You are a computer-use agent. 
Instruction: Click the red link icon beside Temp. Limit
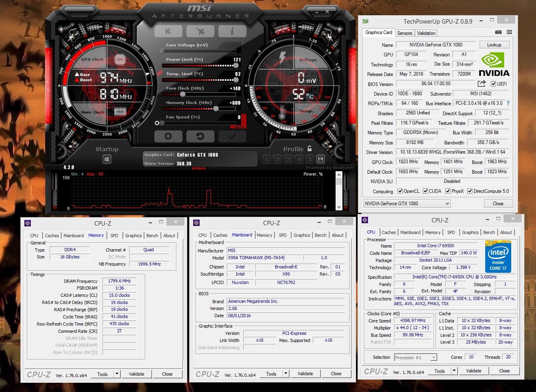(159, 73)
